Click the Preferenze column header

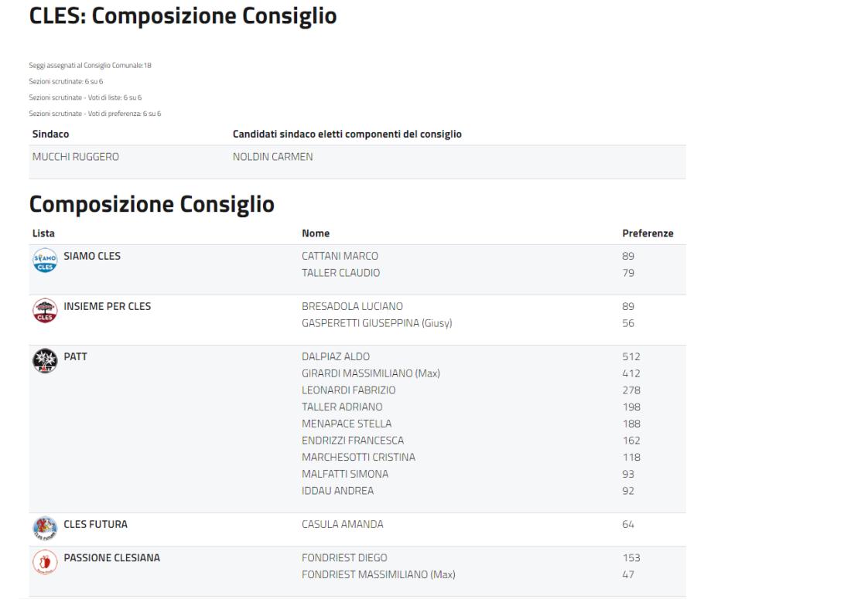647,233
